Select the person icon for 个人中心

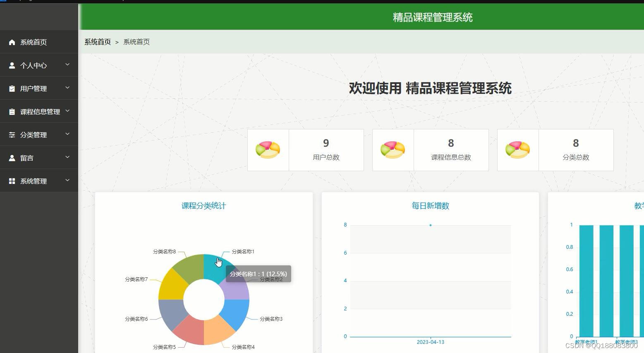[x=12, y=65]
